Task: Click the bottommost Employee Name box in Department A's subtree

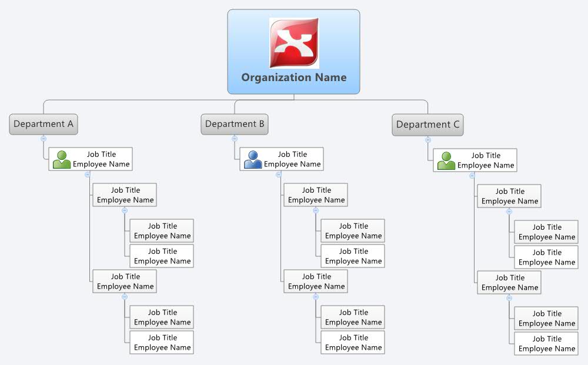Action: point(162,342)
